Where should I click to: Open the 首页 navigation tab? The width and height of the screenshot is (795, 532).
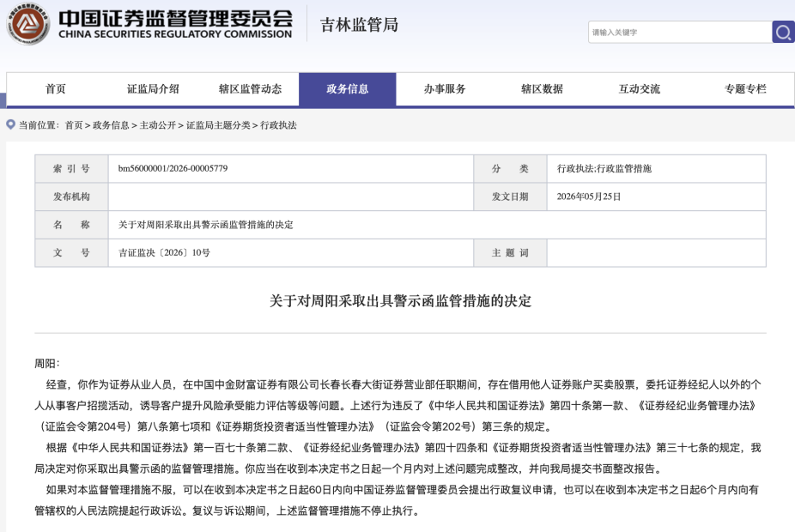pyautogui.click(x=55, y=89)
